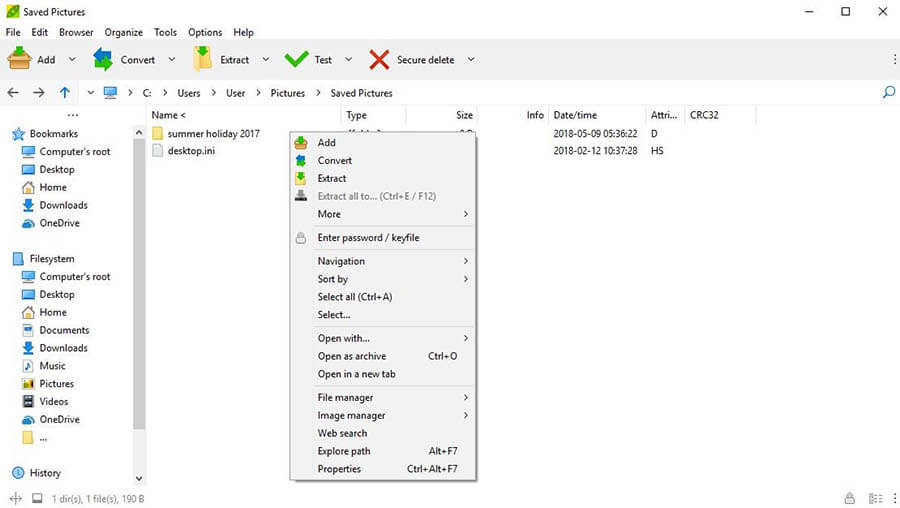Click the Add archive toolbar icon
The image size is (900, 508).
[20, 60]
